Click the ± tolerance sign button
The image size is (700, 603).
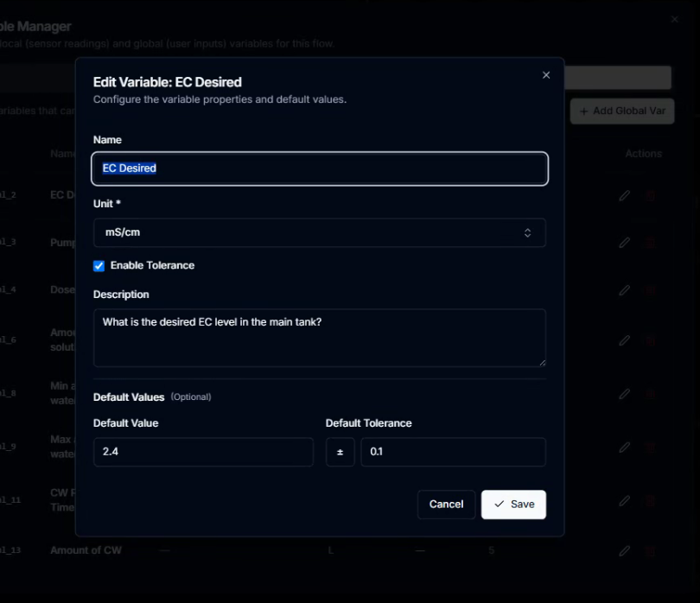[340, 452]
